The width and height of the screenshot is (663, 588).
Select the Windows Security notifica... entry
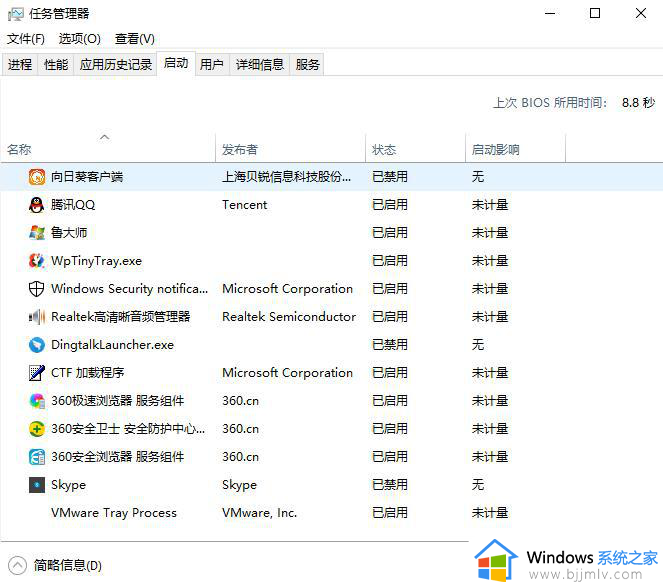point(129,289)
